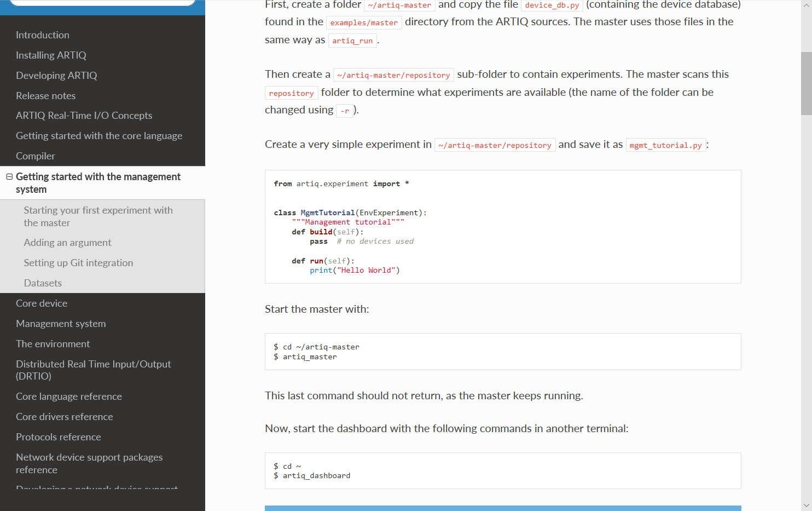Open the Installing ARTIQ page
The height and width of the screenshot is (511, 812).
pyautogui.click(x=51, y=55)
